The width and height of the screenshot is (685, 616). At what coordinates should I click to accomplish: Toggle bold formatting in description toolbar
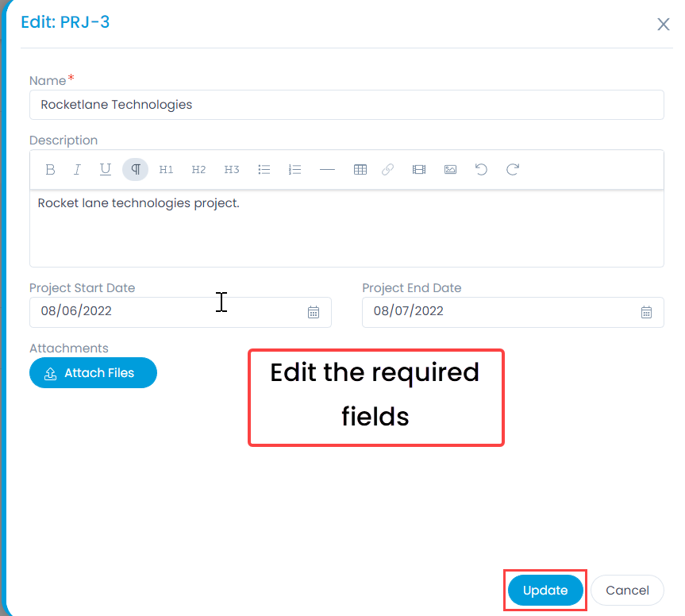pos(50,170)
